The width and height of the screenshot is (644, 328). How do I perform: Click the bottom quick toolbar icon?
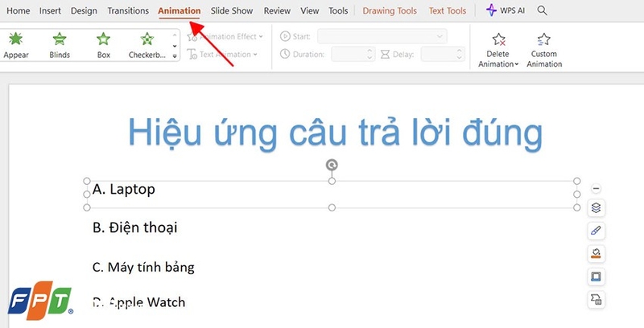[x=596, y=299]
